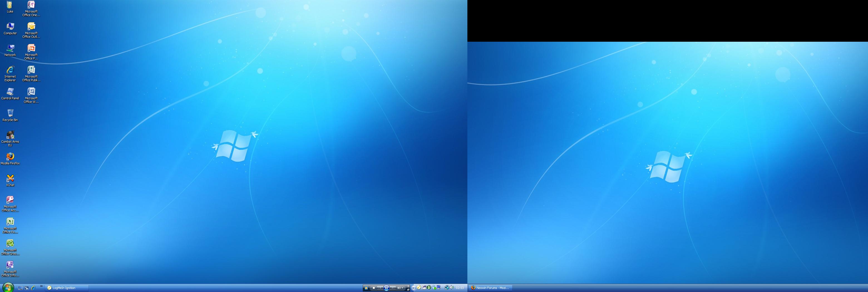Select the Microsoft Office Groove shortcut
Screen dimensions: 868x292
[10, 248]
